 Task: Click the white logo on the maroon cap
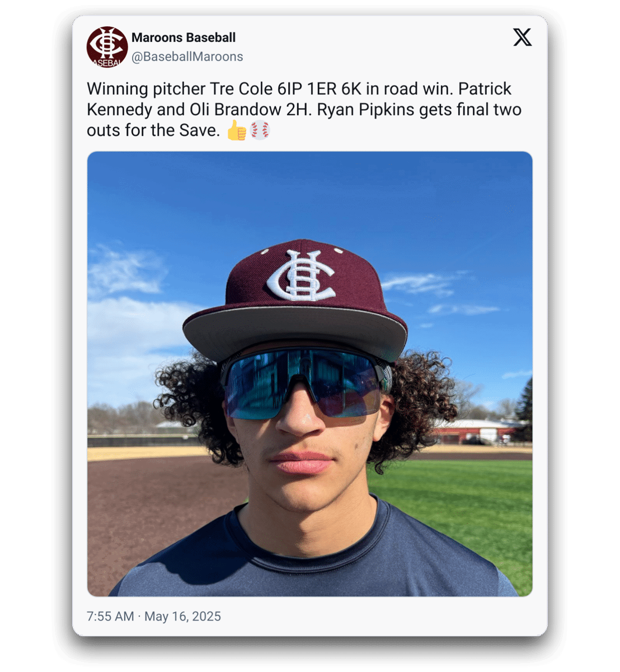coord(300,275)
